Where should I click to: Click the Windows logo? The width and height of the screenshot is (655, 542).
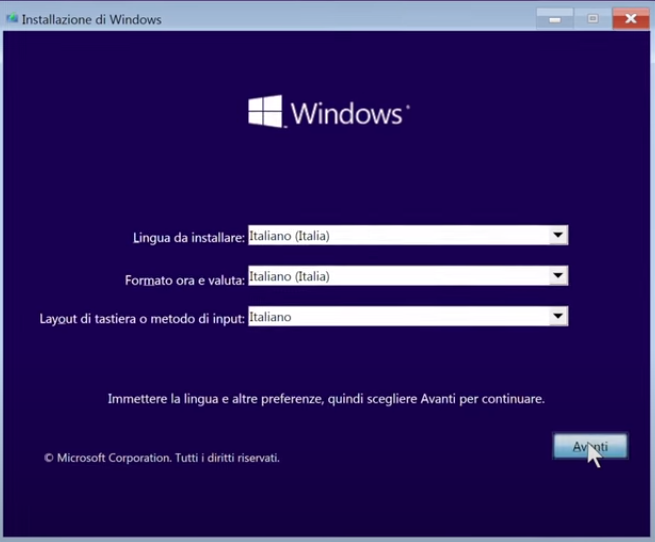click(x=329, y=112)
